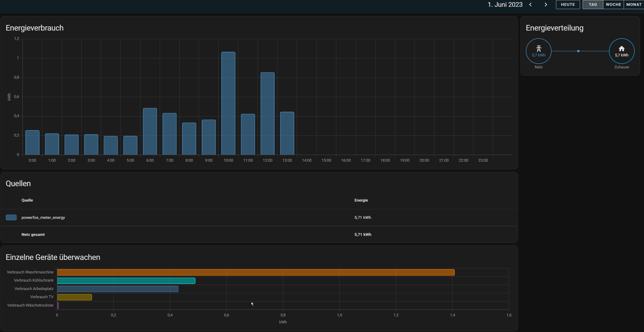
Task: Click the Netz power pylon icon
Action: (x=538, y=49)
